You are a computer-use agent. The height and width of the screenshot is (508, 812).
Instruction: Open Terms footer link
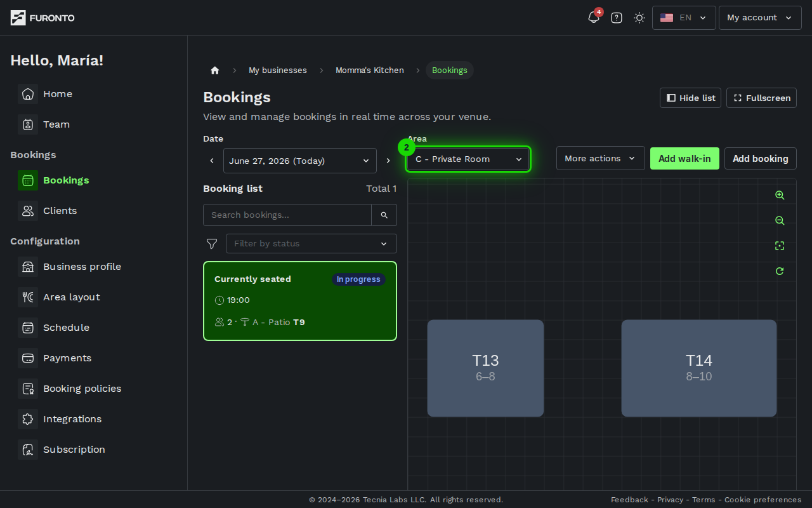coord(704,500)
